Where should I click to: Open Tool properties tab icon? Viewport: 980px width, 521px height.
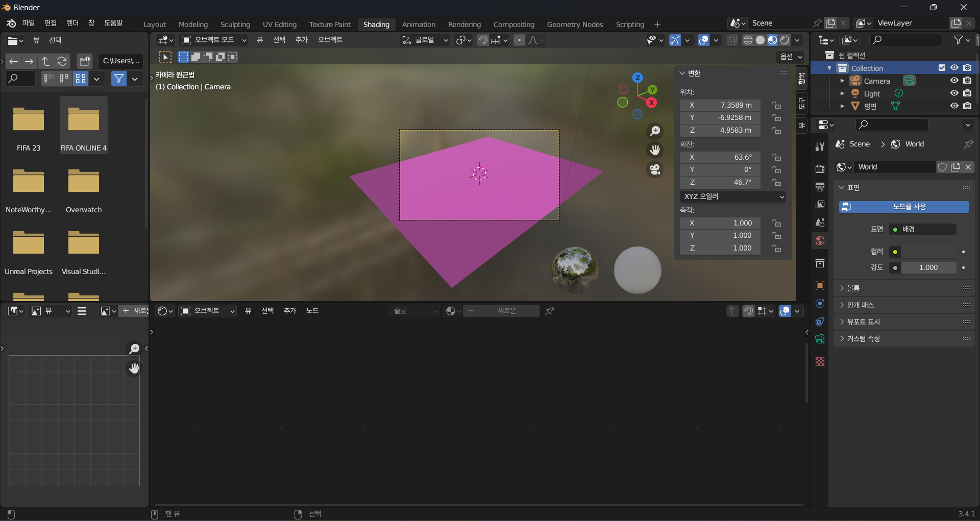[x=820, y=146]
